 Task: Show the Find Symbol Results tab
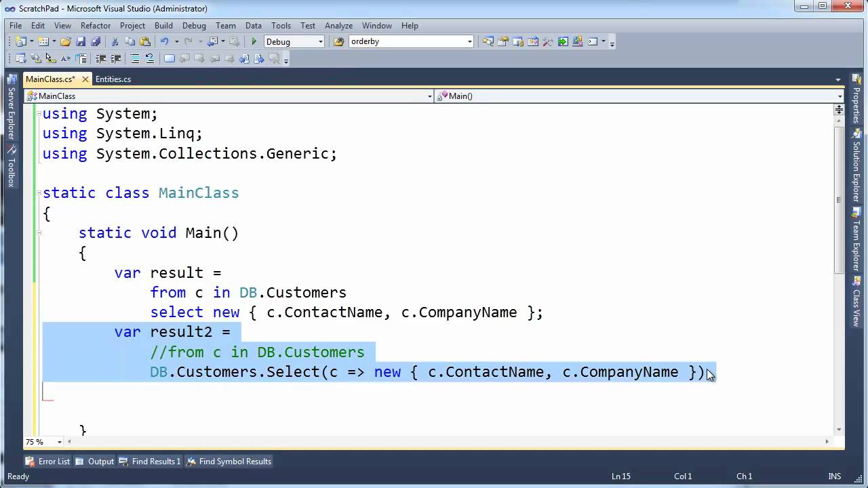[x=229, y=461]
